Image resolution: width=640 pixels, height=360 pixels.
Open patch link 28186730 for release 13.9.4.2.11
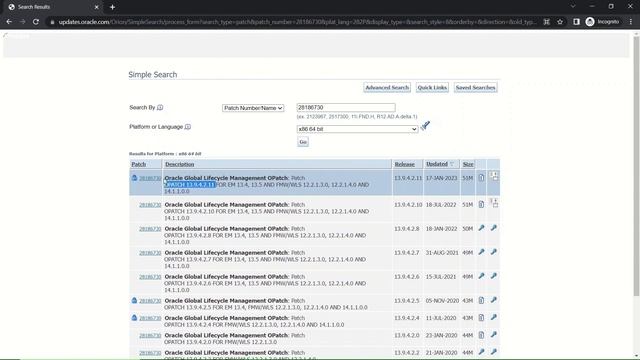pos(150,178)
